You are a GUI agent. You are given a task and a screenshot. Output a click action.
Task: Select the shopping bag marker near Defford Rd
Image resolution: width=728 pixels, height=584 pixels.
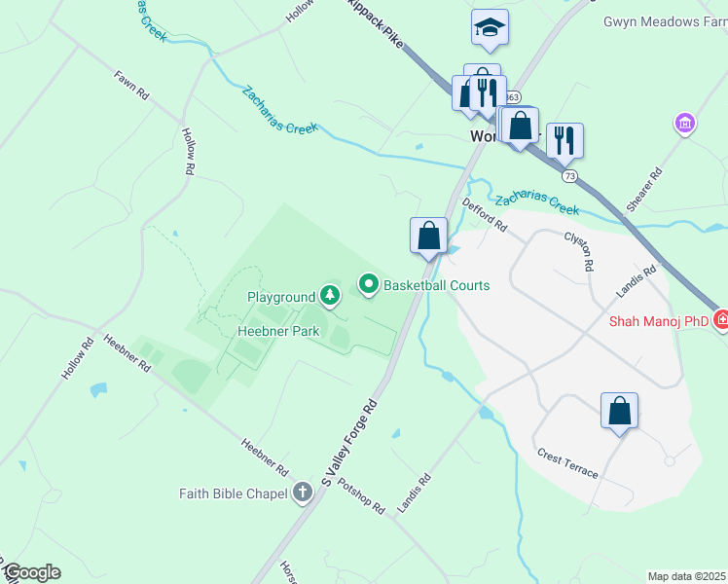(428, 237)
